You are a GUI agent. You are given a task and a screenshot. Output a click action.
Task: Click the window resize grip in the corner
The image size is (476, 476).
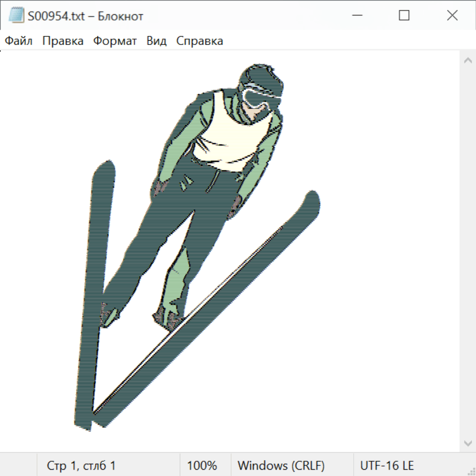(x=471, y=471)
